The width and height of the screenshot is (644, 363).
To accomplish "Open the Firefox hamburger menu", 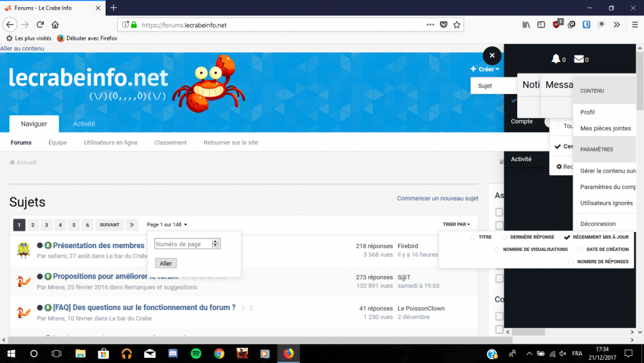I will point(634,25).
